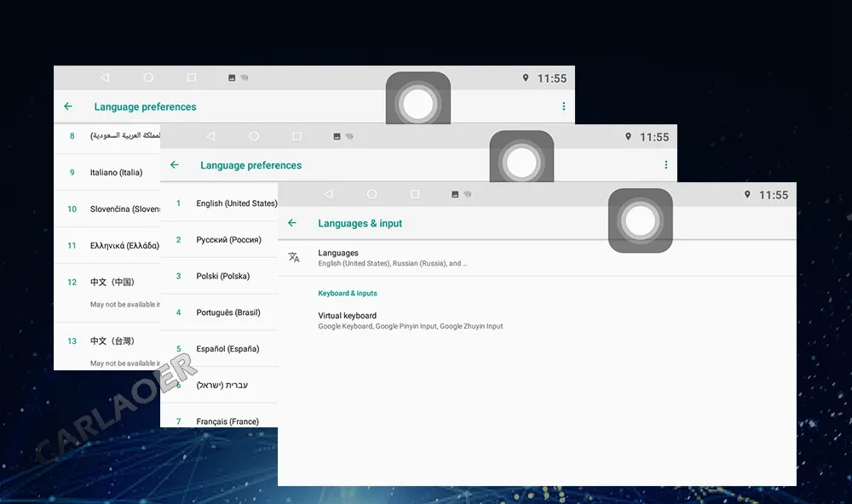Screen dimensions: 852x504
Task: Tap the circle home nav button in Languages & input window
Action: 371,194
